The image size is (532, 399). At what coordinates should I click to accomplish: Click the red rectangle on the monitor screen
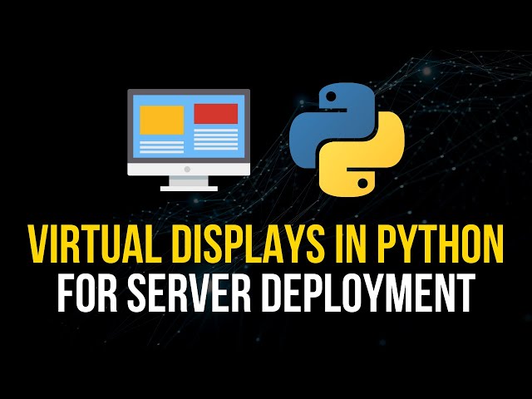tap(216, 114)
